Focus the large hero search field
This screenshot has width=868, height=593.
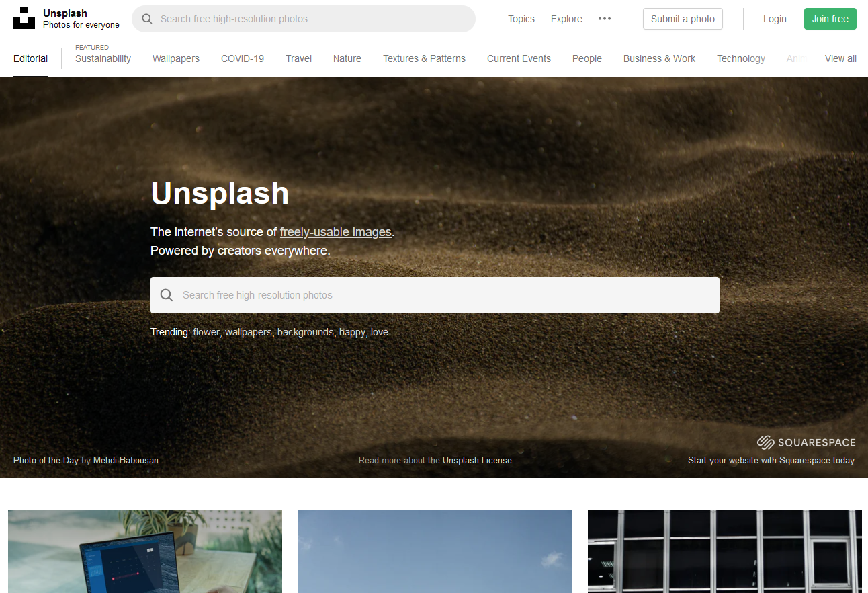pos(435,295)
